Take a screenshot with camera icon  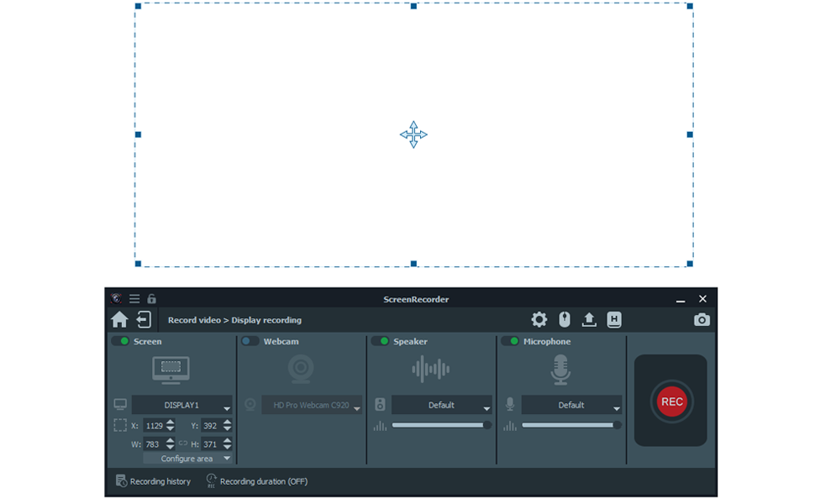click(x=702, y=319)
